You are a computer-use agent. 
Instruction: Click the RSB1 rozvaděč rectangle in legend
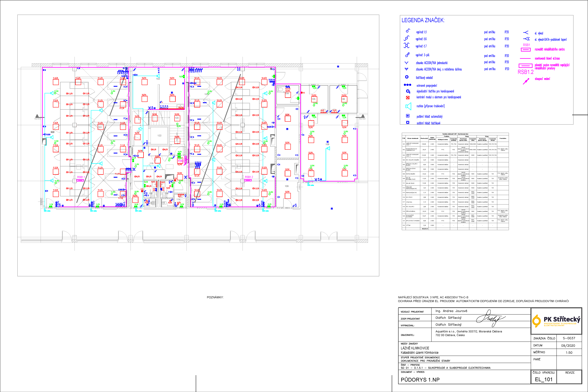pyautogui.click(x=526, y=50)
